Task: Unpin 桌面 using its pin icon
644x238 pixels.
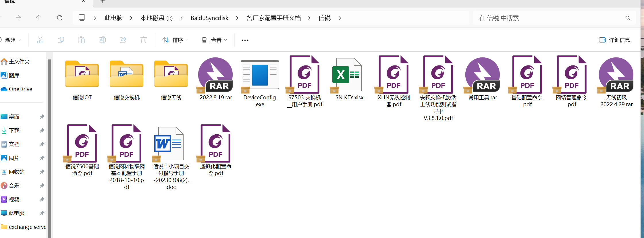Action: (42, 117)
